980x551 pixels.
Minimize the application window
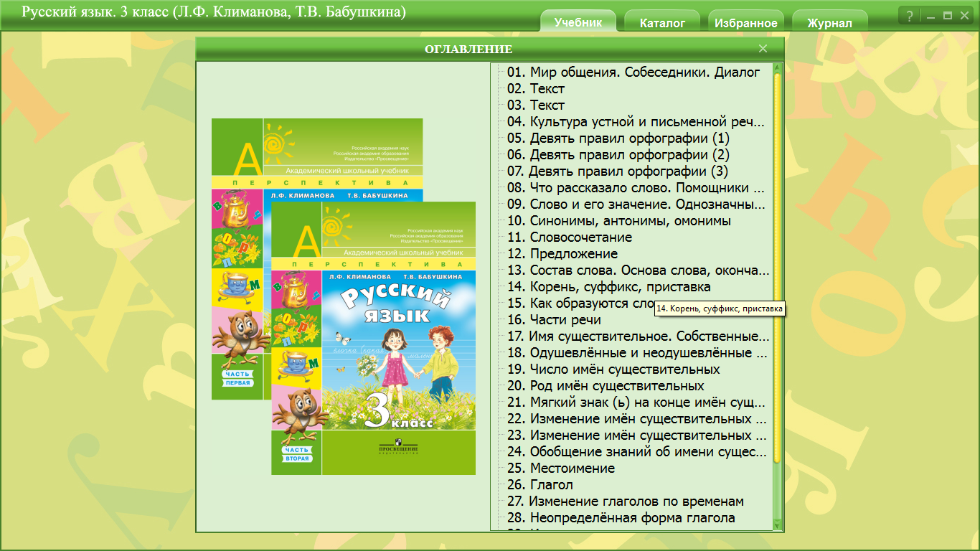click(931, 16)
